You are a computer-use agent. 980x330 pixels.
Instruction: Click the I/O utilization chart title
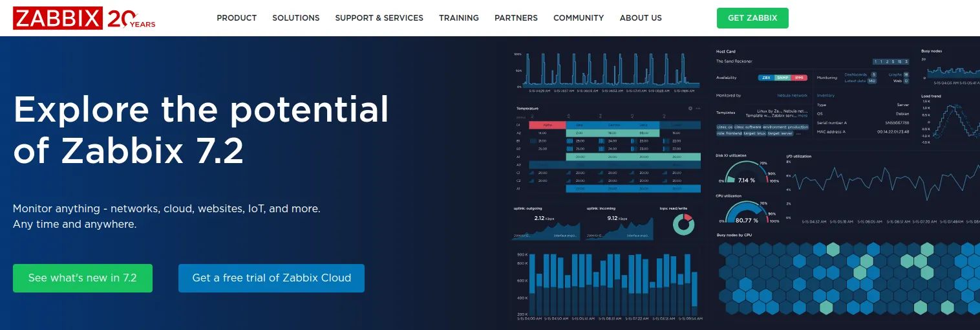pyautogui.click(x=798, y=156)
